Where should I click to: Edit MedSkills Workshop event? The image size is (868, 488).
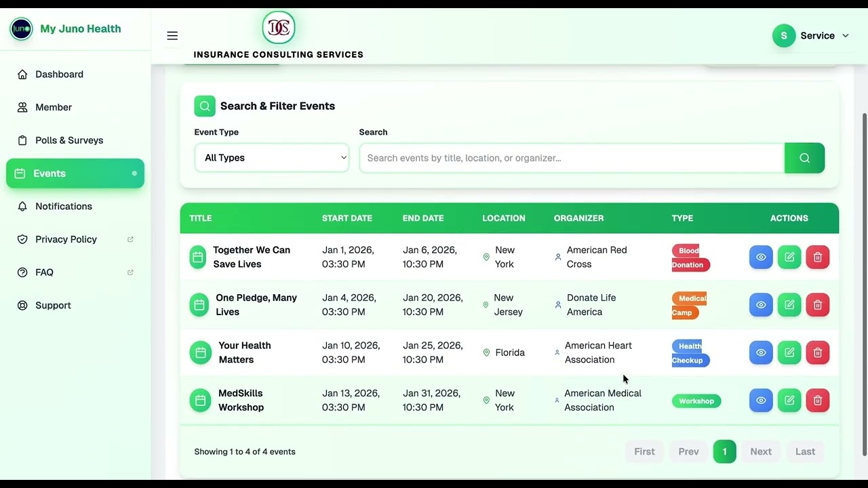tap(789, 401)
